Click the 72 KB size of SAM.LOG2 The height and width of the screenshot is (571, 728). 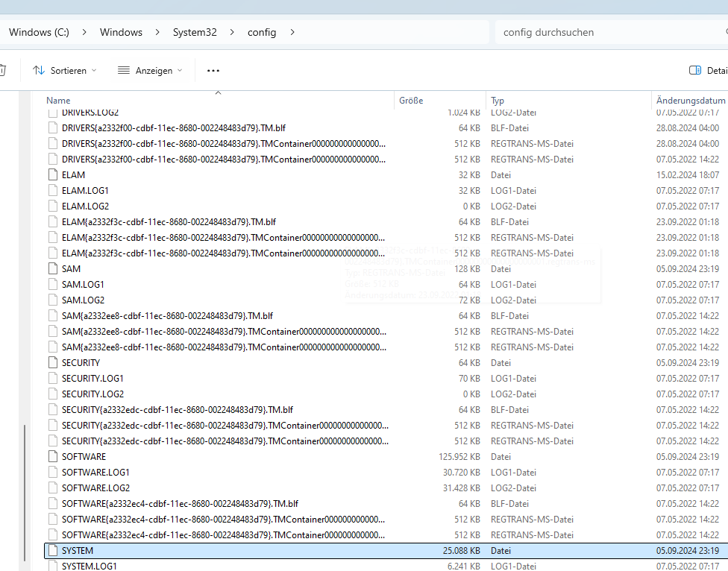tap(469, 300)
